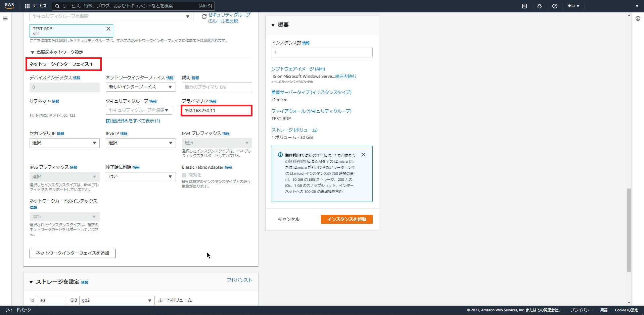Dismiss the free tier notice with X
The width and height of the screenshot is (644, 315).
tap(363, 155)
